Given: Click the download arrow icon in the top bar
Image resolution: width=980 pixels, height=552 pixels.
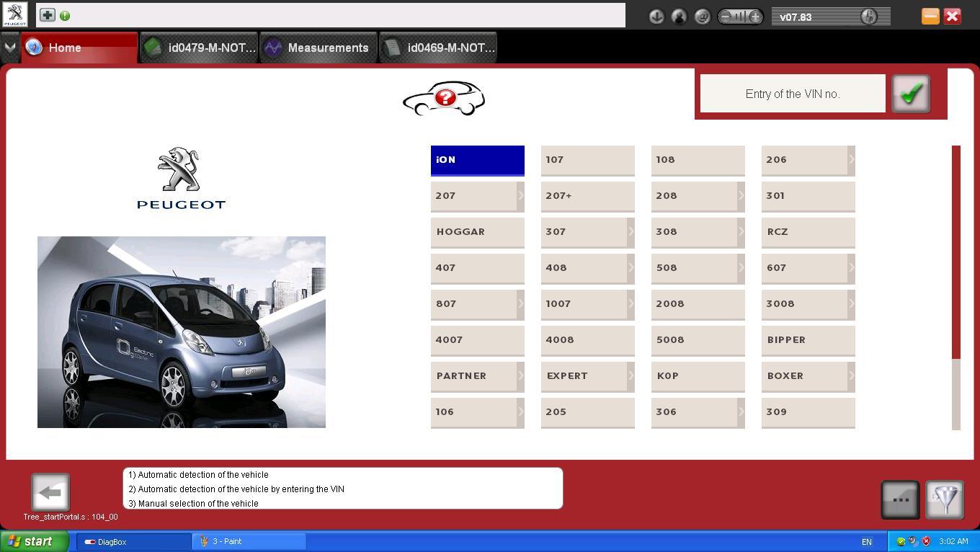Looking at the screenshot, I should [x=656, y=17].
